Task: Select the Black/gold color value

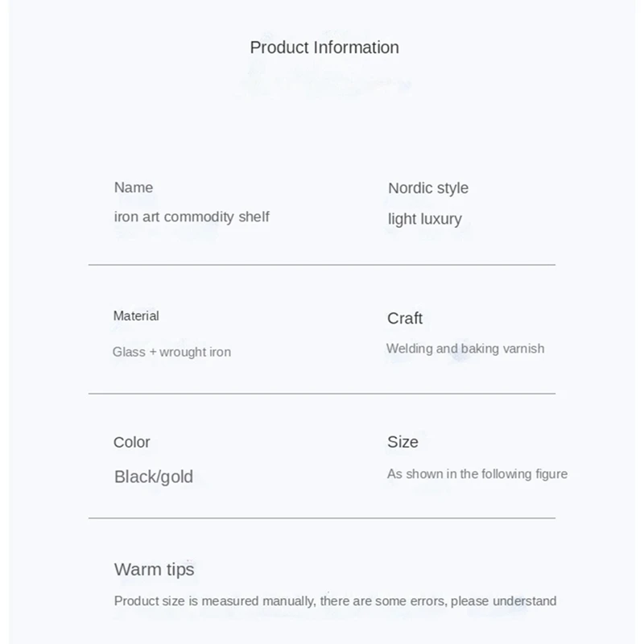Action: click(154, 477)
